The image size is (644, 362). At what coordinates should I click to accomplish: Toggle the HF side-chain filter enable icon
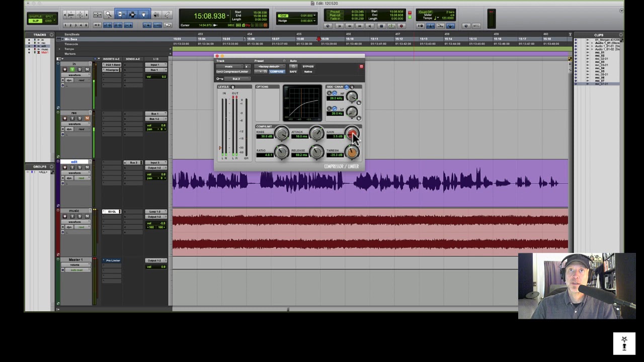point(334,94)
